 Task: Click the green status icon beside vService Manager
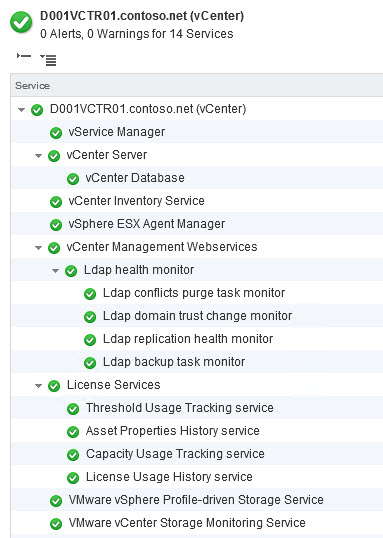[56, 133]
